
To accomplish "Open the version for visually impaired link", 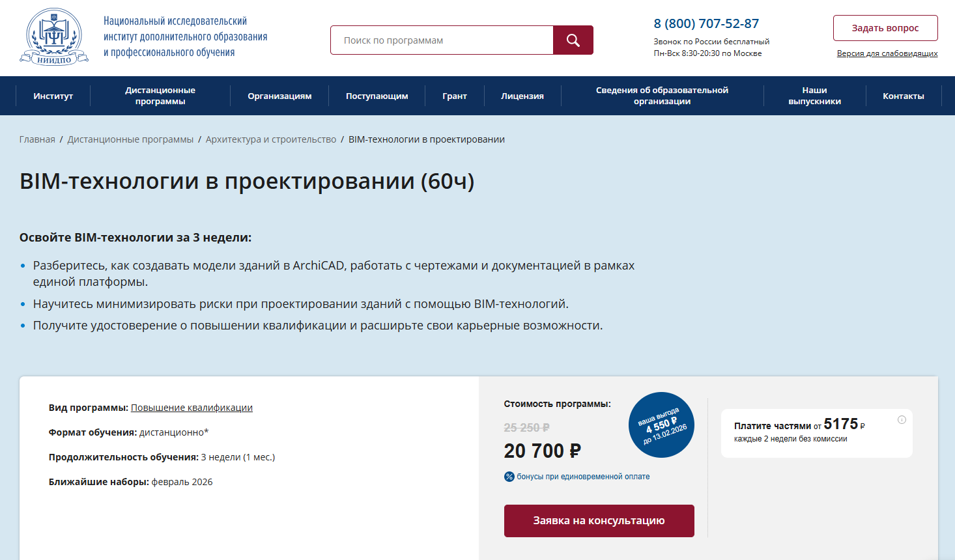I will tap(887, 53).
